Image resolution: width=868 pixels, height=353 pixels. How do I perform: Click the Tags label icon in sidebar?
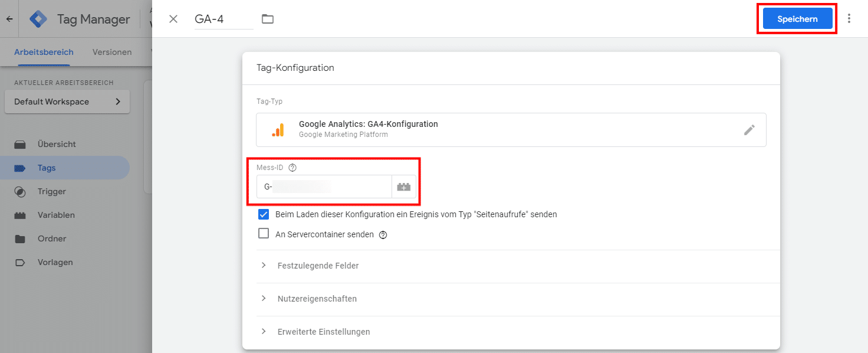(20, 168)
